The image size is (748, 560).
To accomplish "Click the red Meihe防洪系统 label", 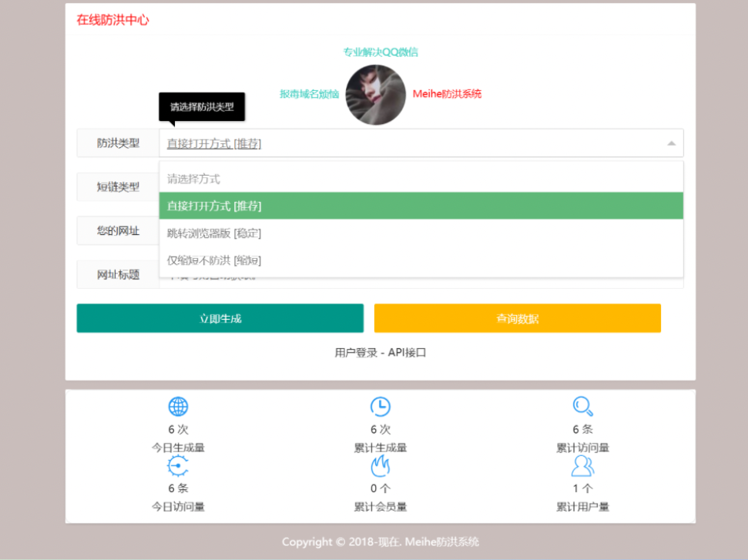I will tap(447, 94).
